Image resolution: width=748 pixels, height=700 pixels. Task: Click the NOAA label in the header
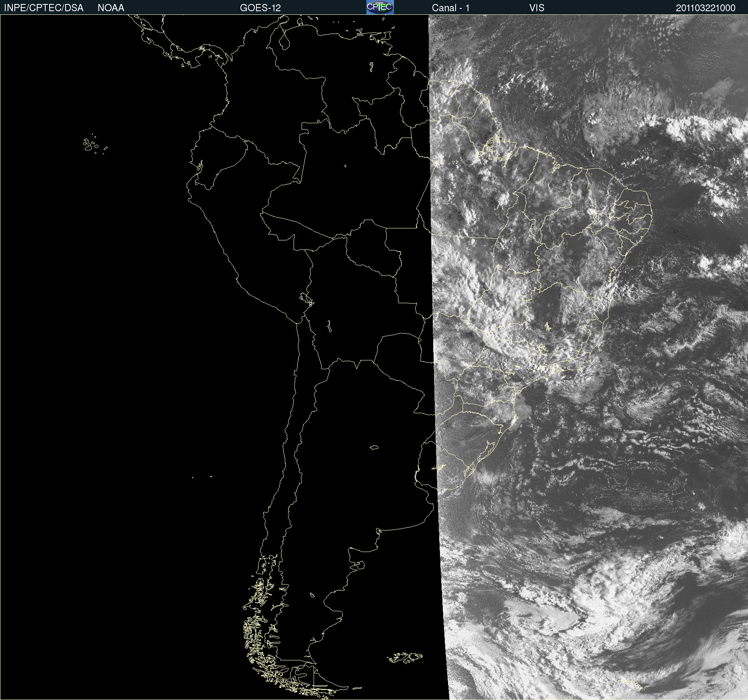[x=111, y=8]
